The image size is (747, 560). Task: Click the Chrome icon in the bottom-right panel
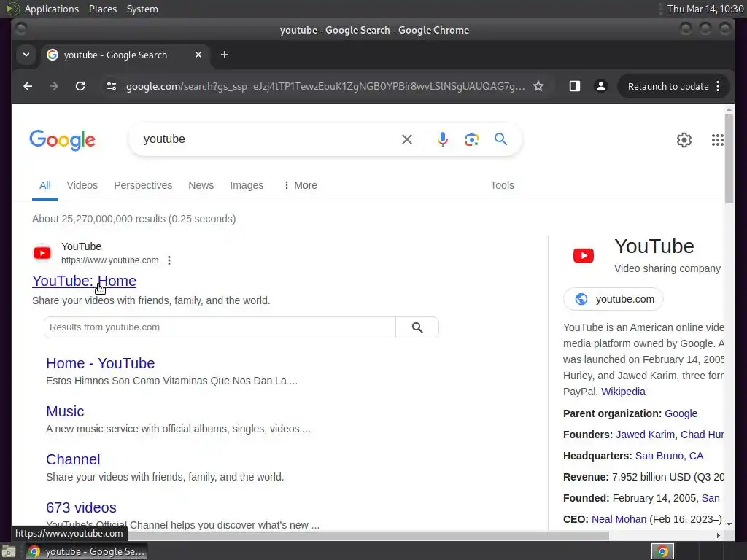coord(662,551)
